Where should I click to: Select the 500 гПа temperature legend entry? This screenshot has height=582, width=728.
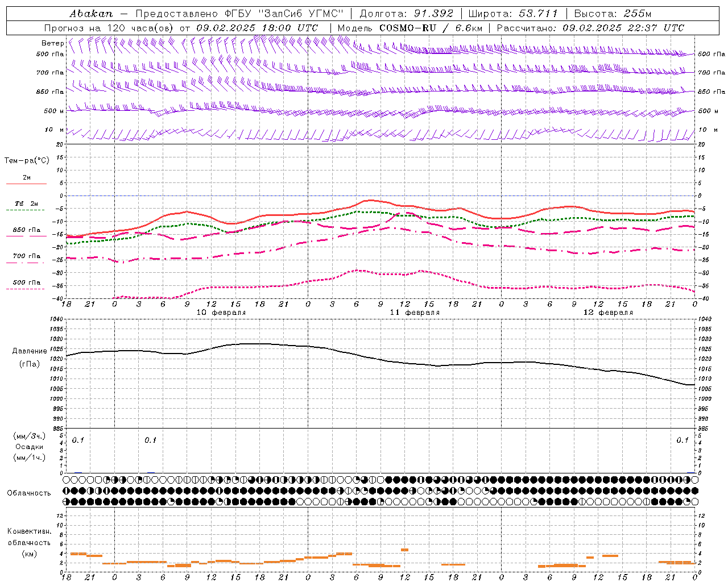[x=27, y=282]
